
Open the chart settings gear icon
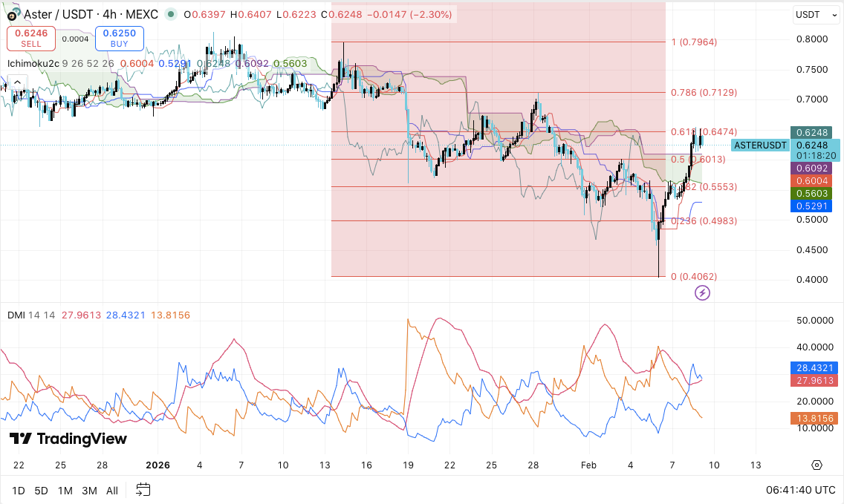[x=817, y=465]
